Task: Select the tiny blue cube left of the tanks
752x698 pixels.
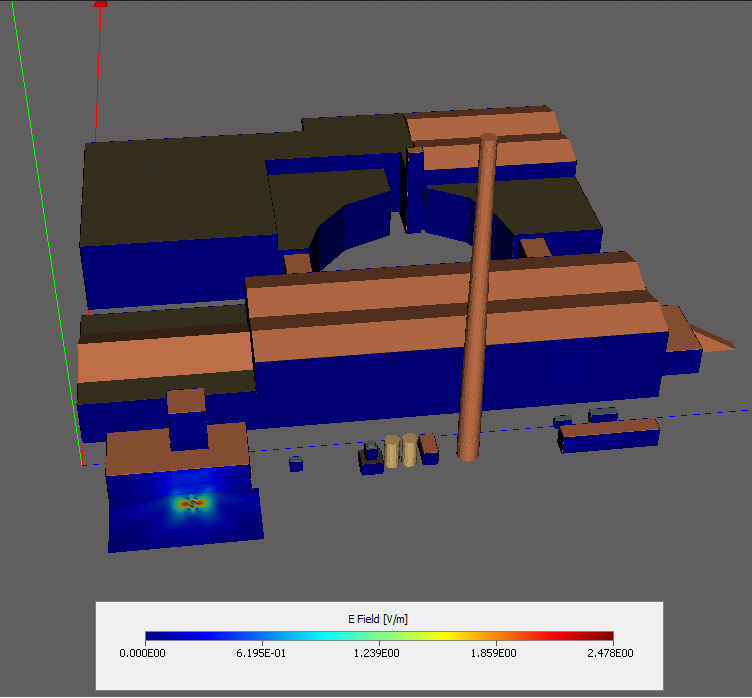Action: 296,464
